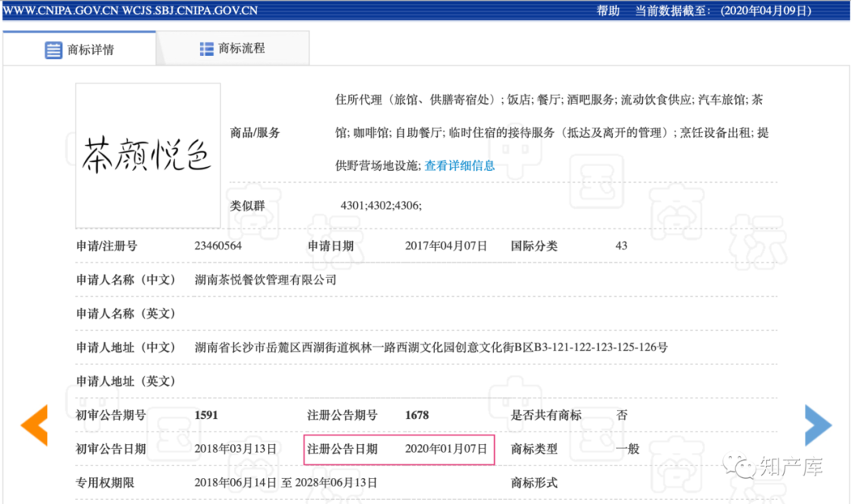Select trademark type value 一般

627,449
